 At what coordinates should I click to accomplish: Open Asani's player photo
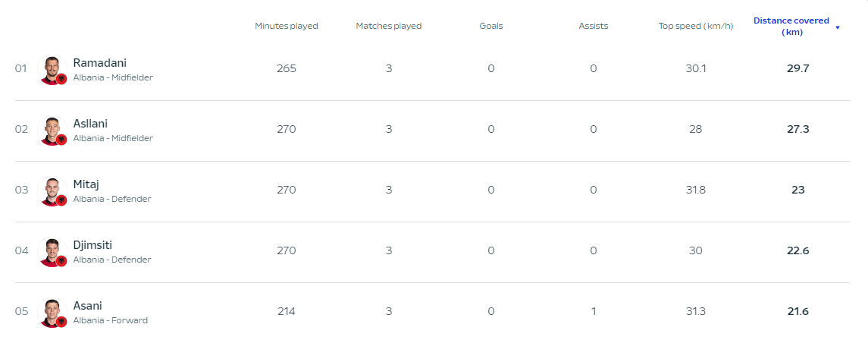[52, 313]
